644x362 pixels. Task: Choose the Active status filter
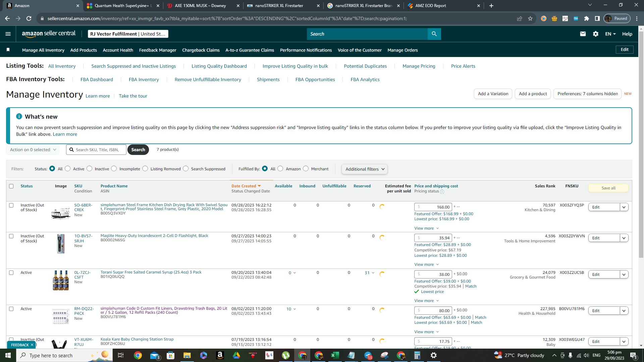point(68,169)
